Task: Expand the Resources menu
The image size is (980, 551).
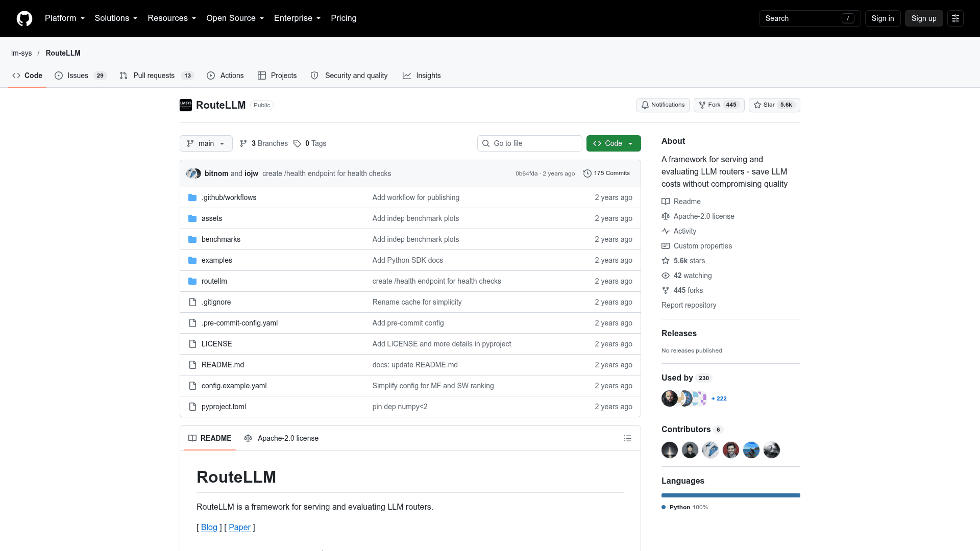Action: [172, 18]
